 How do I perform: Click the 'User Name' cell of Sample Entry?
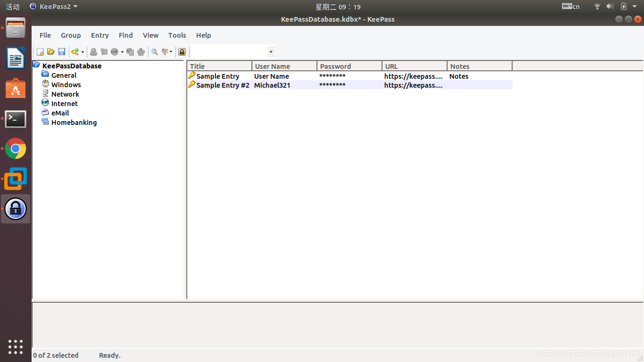[272, 76]
